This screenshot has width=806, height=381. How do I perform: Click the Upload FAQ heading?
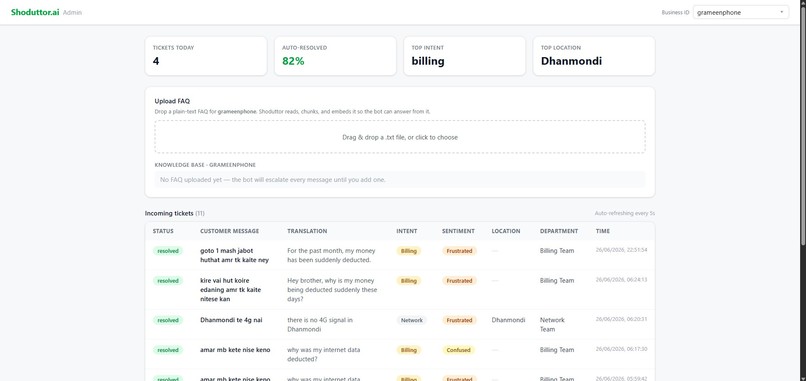point(172,101)
